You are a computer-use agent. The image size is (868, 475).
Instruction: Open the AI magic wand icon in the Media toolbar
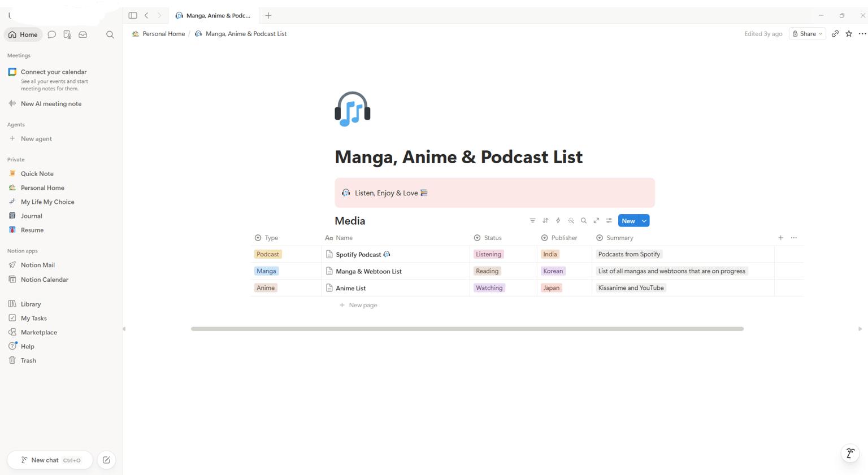point(571,221)
